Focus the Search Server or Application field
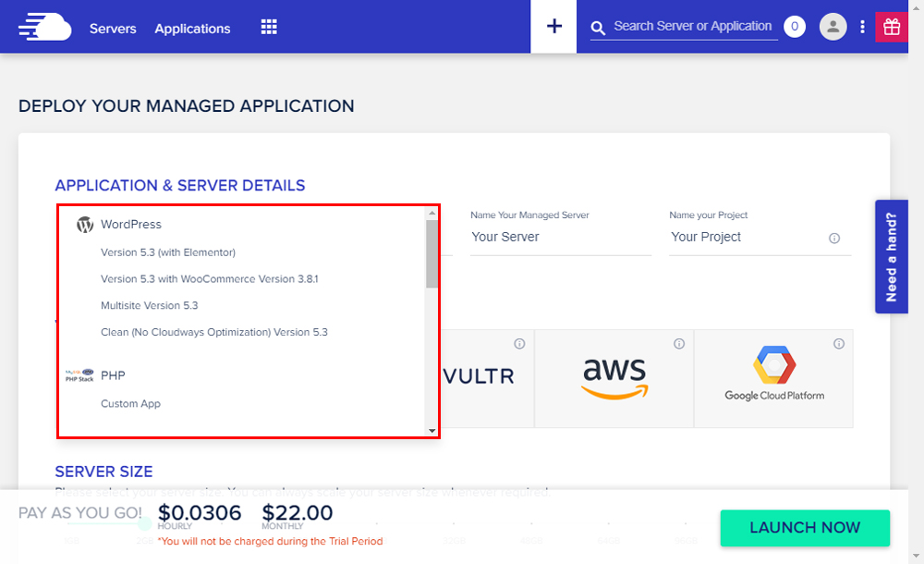 (x=692, y=26)
